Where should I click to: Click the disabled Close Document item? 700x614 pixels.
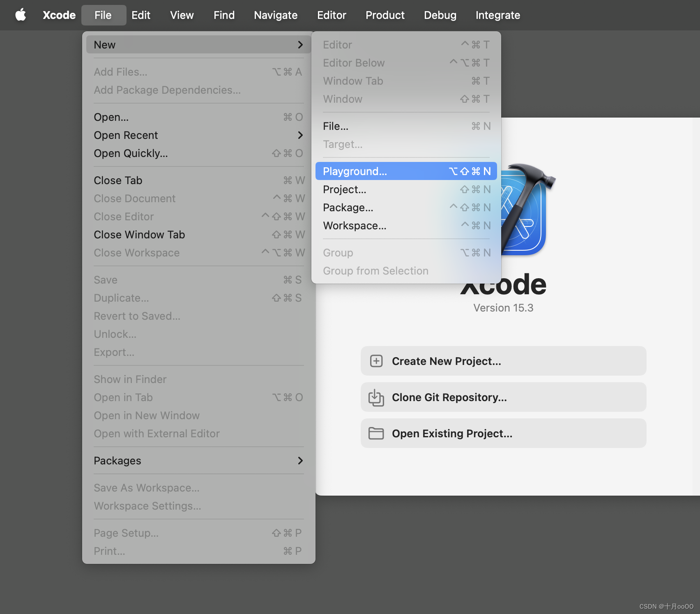point(199,198)
